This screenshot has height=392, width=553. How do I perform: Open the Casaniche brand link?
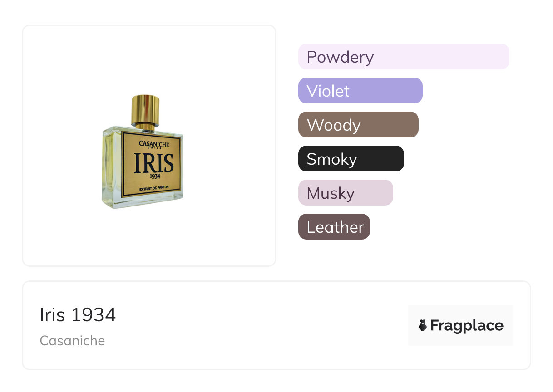pos(72,340)
